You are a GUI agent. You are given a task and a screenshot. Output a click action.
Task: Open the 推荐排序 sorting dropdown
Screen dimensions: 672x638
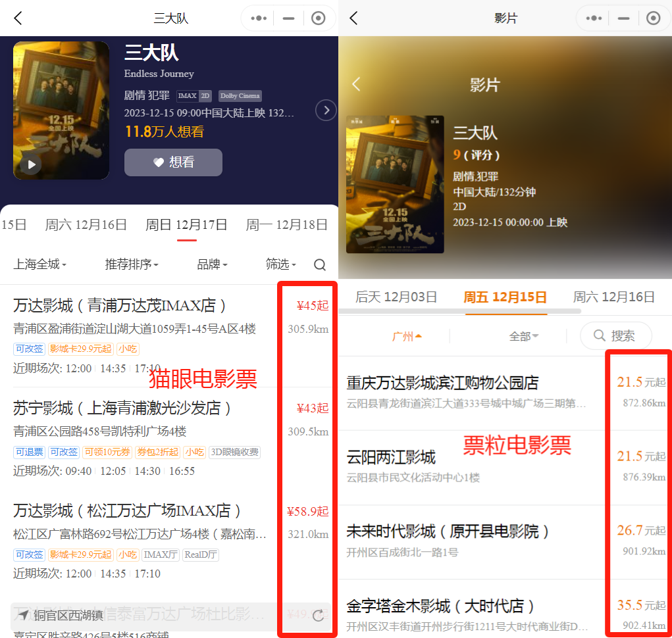pyautogui.click(x=132, y=264)
